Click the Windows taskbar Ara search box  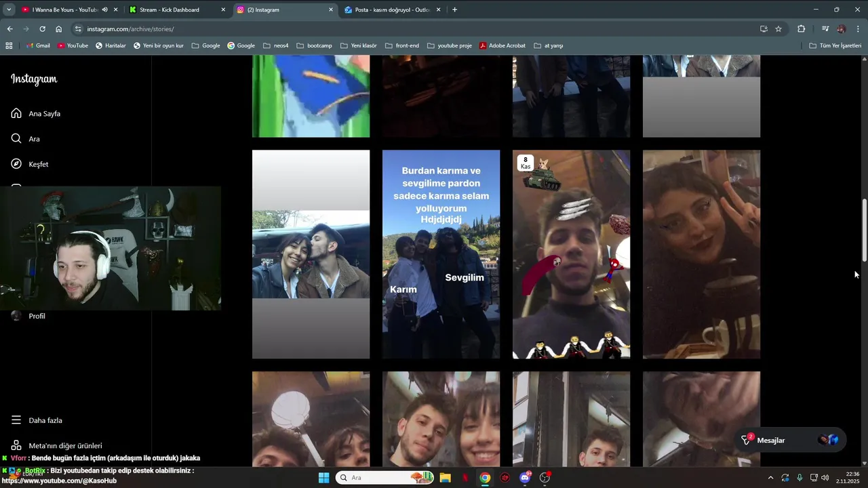tap(384, 478)
